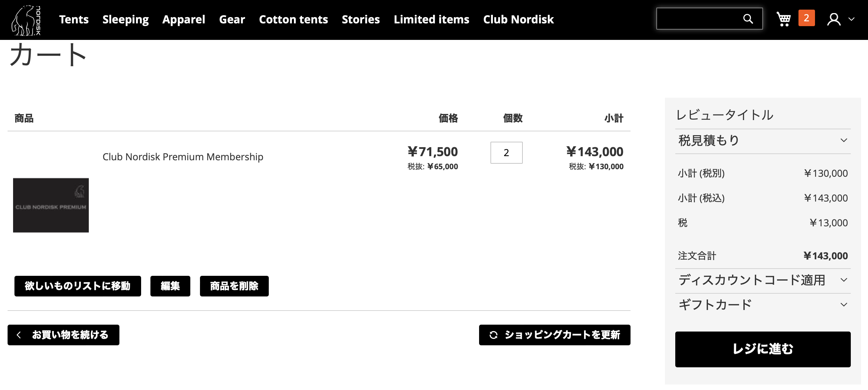Expand the account dropdown chevron
The width and height of the screenshot is (868, 390).
(851, 19)
